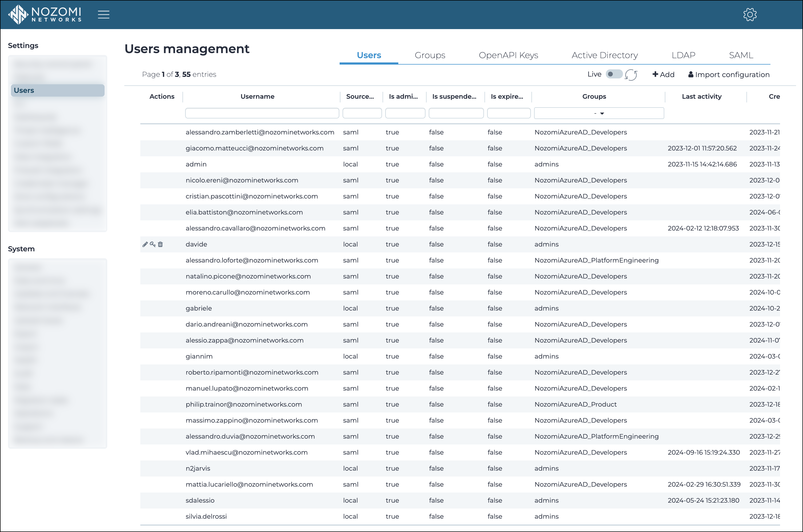This screenshot has height=532, width=803.
Task: Open the SAML tab
Action: 741,55
